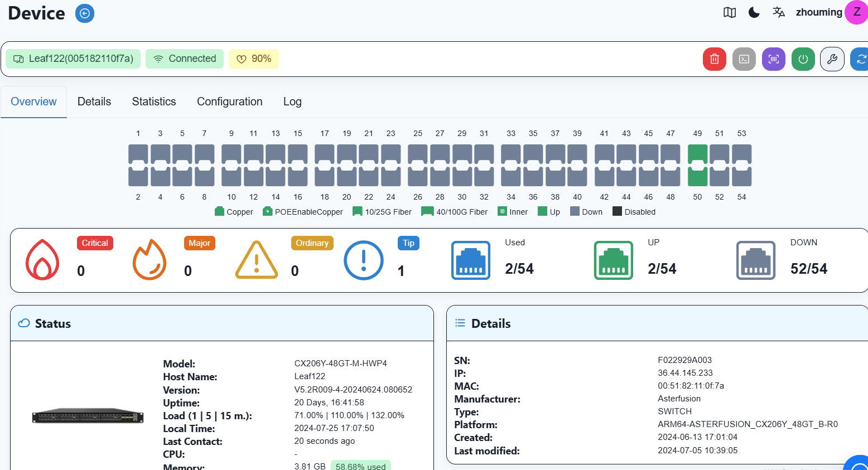The width and height of the screenshot is (868, 470).
Task: Click the 58.68% used memory badge
Action: pyautogui.click(x=361, y=466)
